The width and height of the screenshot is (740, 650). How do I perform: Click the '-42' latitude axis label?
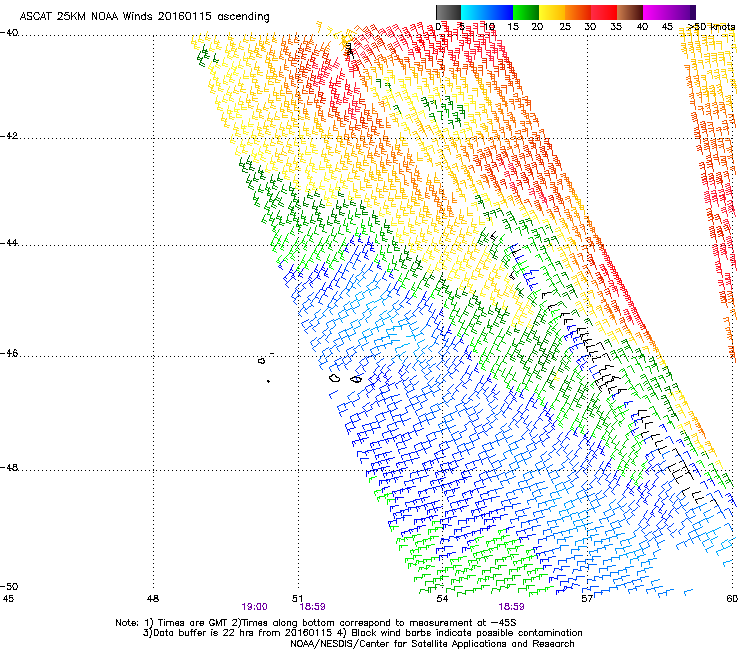pos(9,136)
